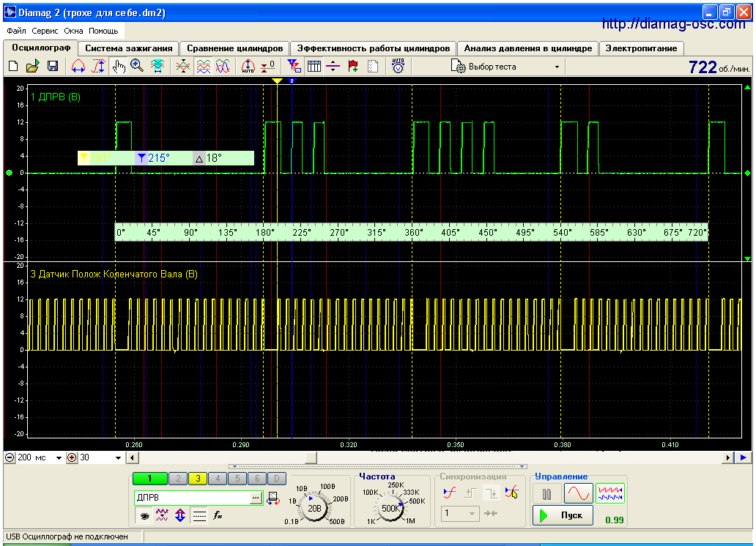Click the zero level alignment icon

click(x=267, y=66)
